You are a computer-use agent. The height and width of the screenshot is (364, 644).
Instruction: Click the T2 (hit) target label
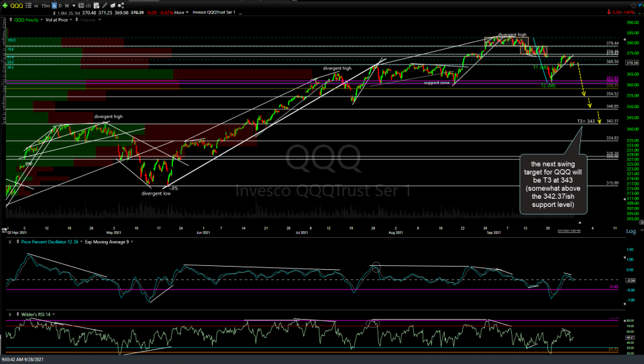548,85
